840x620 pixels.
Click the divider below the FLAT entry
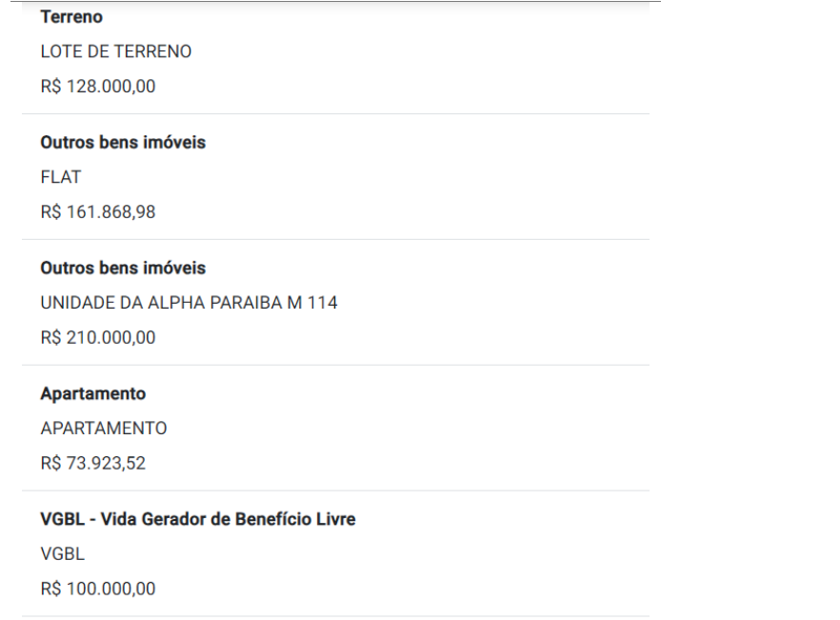pos(335,240)
